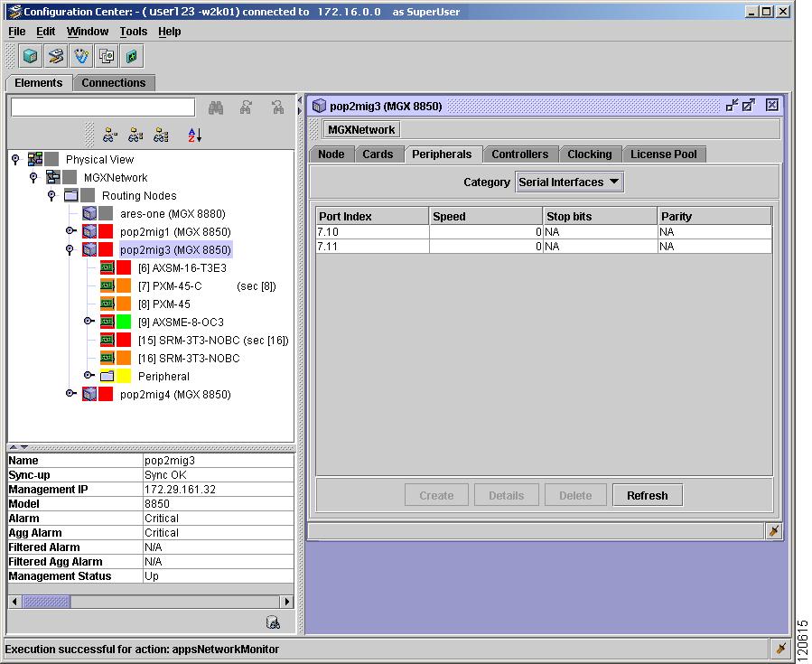Click the third tree filter icon
Viewport: 812px width, 664px height.
(161, 136)
